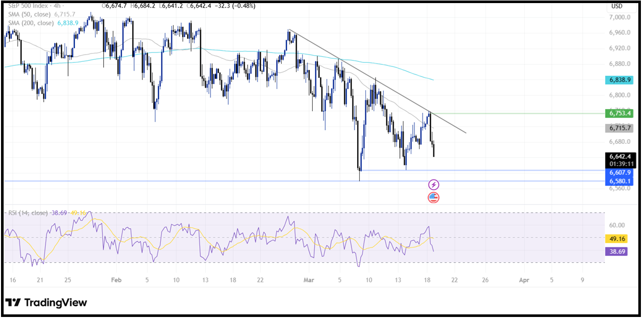Image resolution: width=644 pixels, height=318 pixels.
Task: Click the Mar label on the time axis
Action: pos(308,280)
